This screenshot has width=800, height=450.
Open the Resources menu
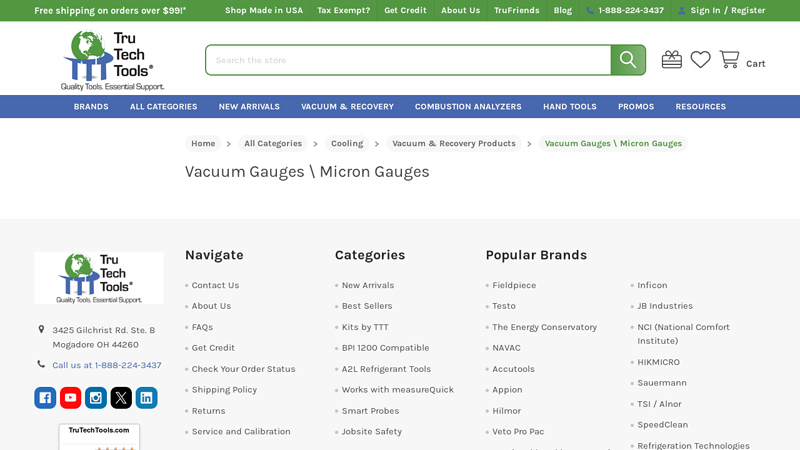tap(701, 107)
